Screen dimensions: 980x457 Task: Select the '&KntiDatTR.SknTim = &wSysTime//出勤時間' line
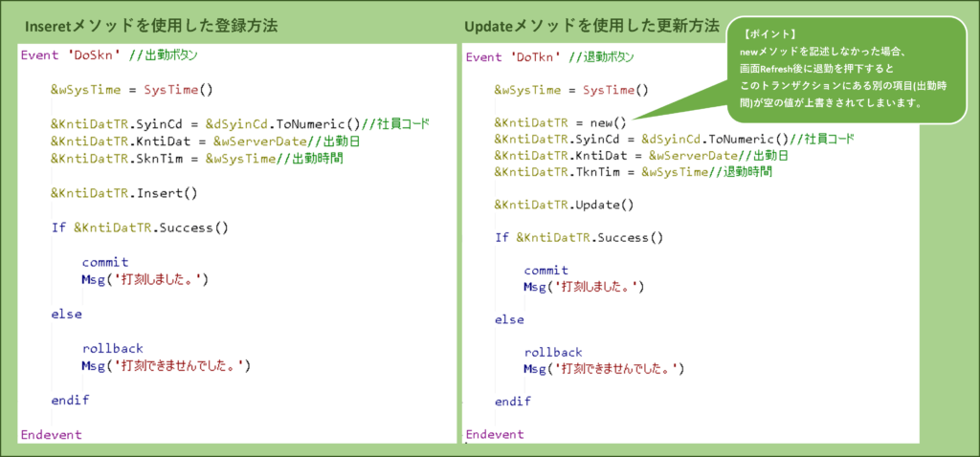tap(197, 159)
